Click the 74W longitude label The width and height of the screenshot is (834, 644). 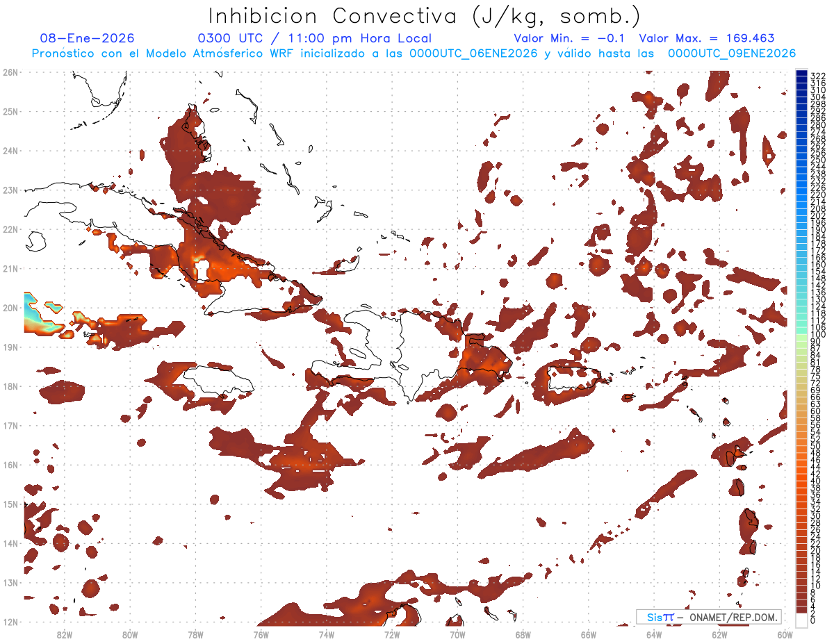[x=327, y=634]
